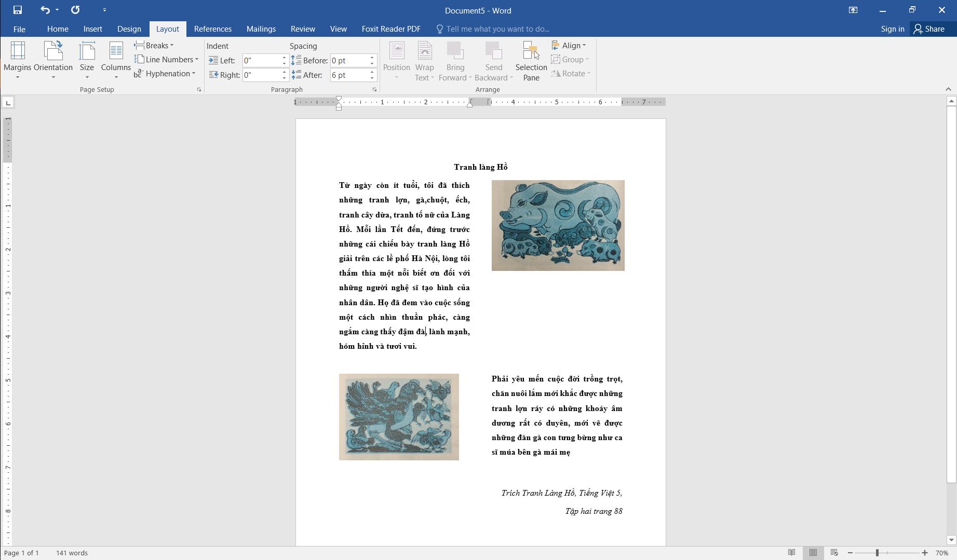Click the Sign in link
Image resolution: width=957 pixels, height=560 pixels.
[x=892, y=29]
